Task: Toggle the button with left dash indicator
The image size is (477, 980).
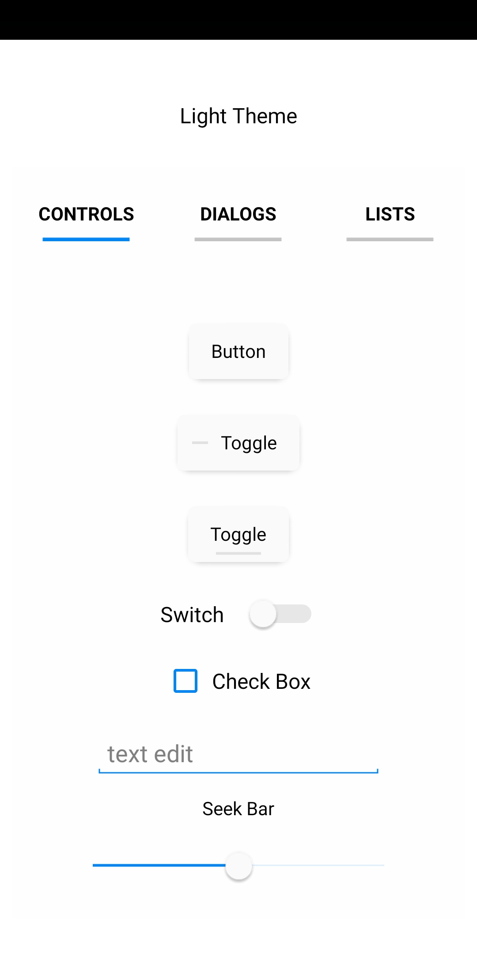Action: click(238, 443)
